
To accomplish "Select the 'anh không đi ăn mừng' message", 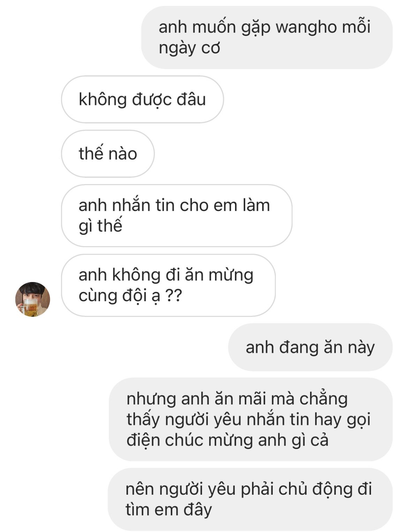I will click(168, 285).
